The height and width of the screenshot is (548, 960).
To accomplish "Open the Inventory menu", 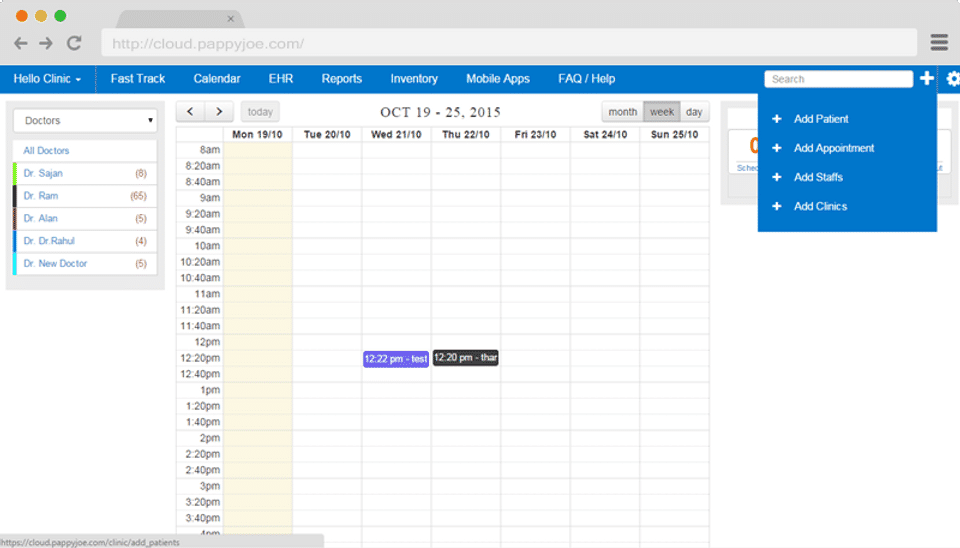I will (414, 79).
